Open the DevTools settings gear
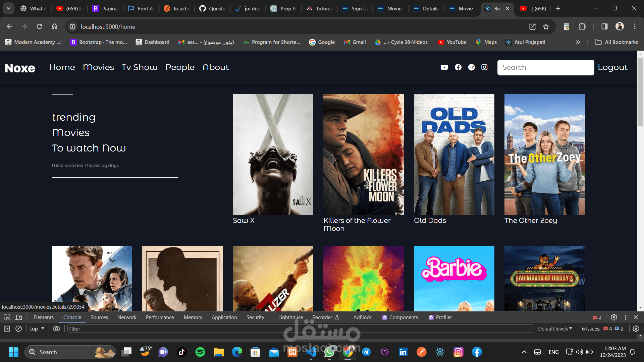Viewport: 644px width, 362px height. 614,317
